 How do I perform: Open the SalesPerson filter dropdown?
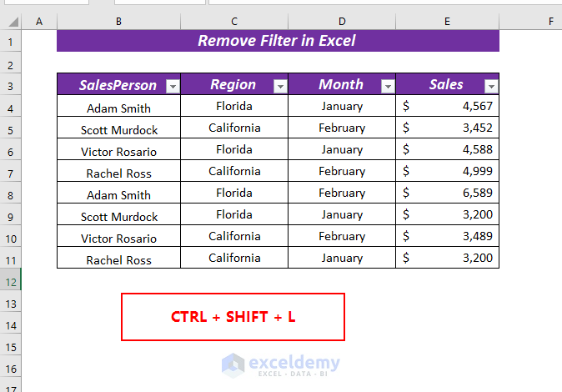point(172,86)
